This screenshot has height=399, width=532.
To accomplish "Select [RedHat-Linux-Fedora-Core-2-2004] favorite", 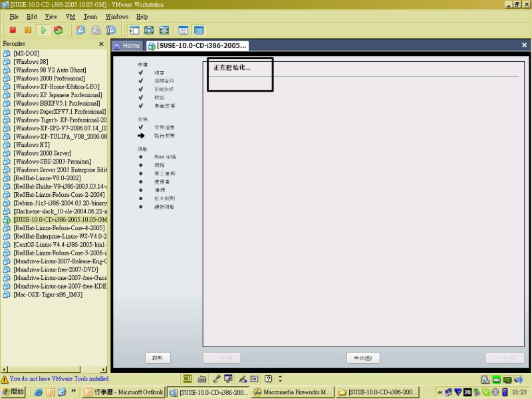I will click(x=59, y=195).
